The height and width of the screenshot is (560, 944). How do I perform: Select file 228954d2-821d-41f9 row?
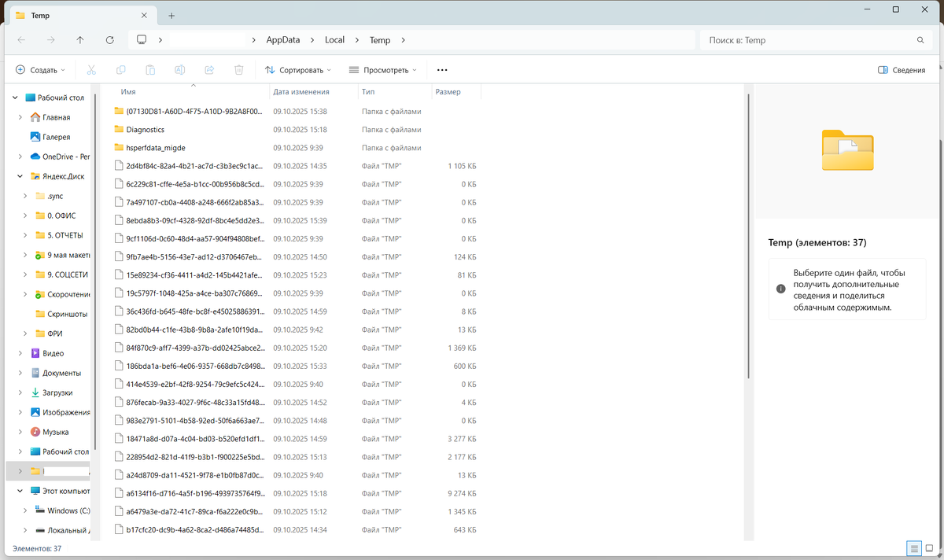click(295, 457)
